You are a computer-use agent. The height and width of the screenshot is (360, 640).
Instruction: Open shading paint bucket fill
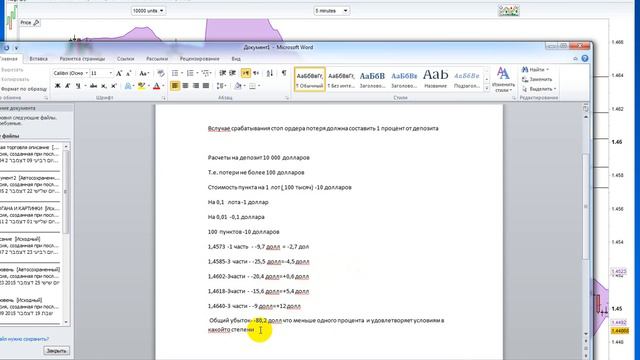(x=238, y=86)
